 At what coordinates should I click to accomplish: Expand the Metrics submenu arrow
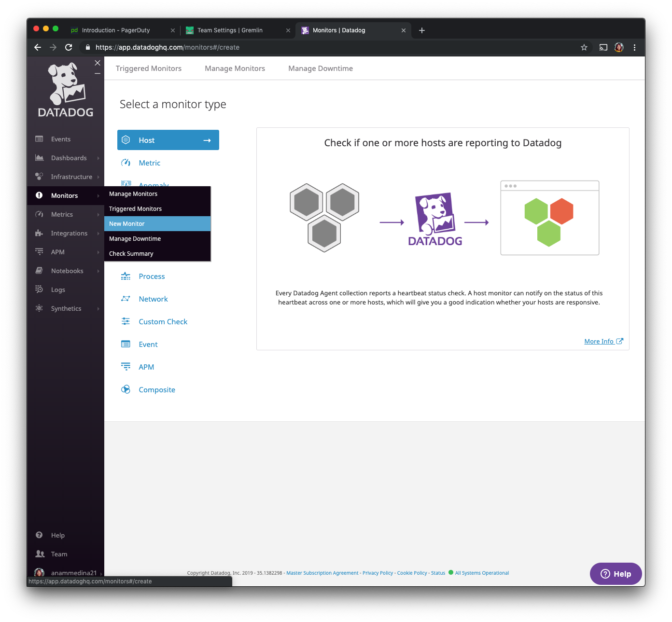98,214
